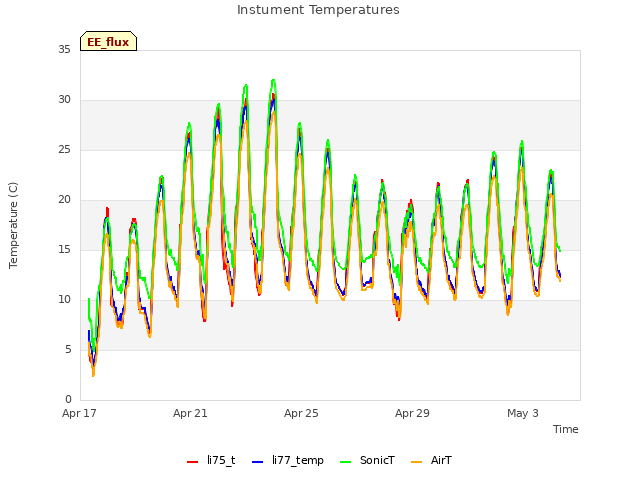640x480 pixels.
Task: Click the green SonicT color marker
Action: coord(345,462)
